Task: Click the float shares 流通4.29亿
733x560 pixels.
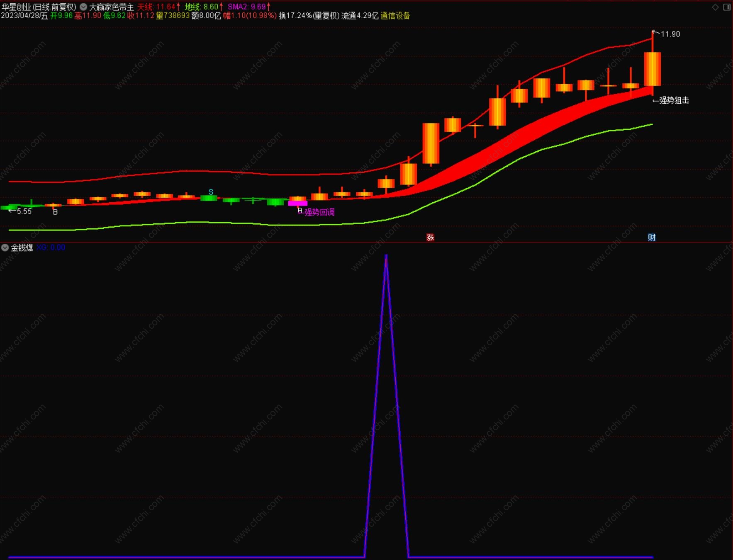Action: point(360,16)
